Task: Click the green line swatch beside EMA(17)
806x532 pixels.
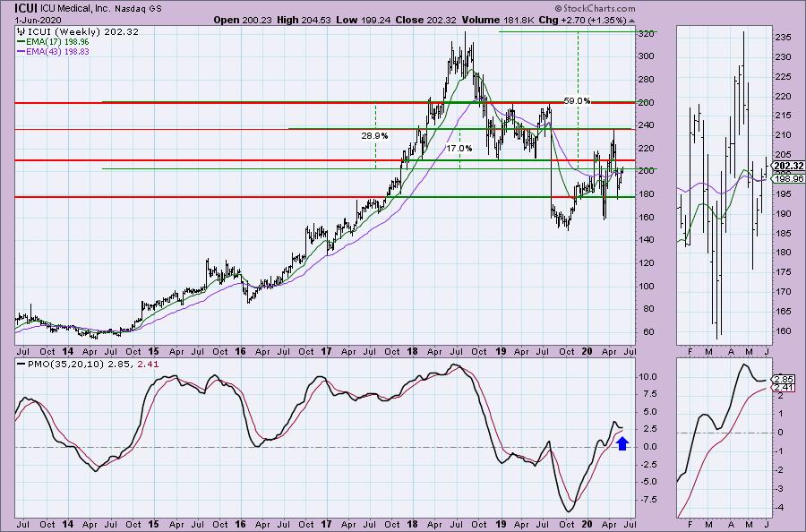Action: click(x=21, y=42)
